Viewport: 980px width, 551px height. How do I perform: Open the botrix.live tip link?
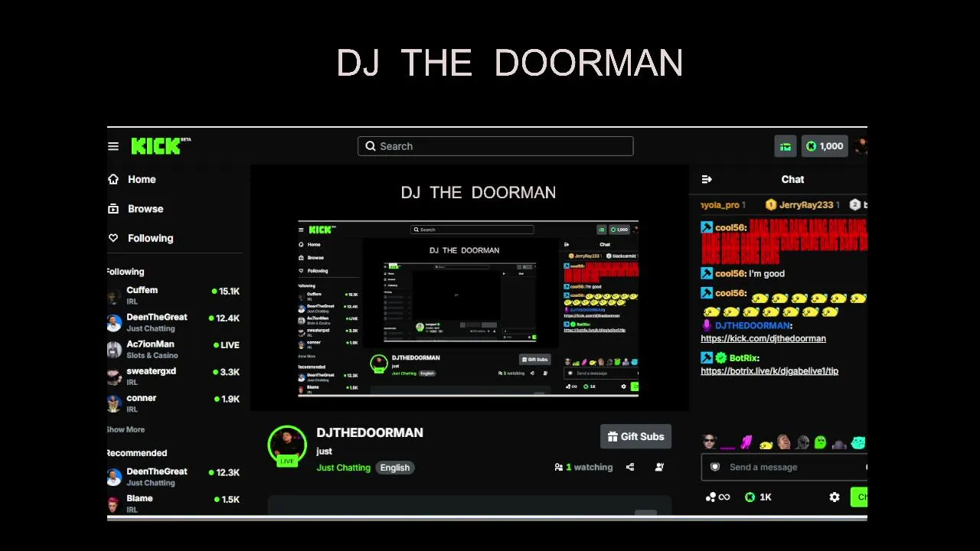click(769, 370)
